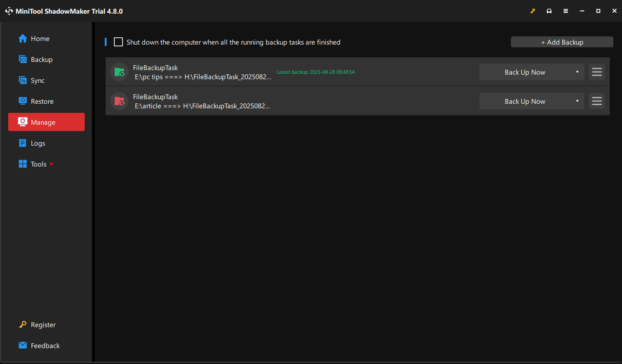Click Back Up Now for E:\article task
622x364 pixels.
click(x=525, y=101)
